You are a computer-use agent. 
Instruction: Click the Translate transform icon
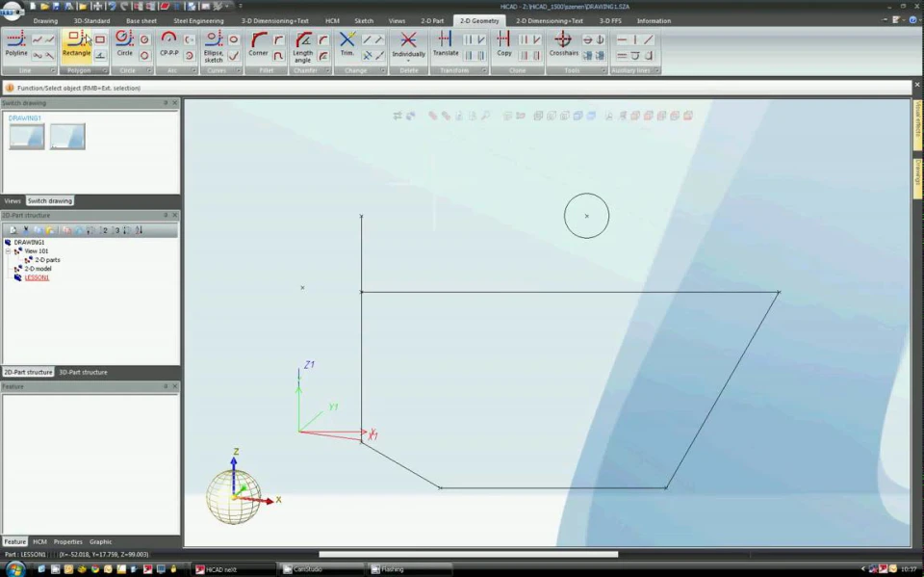(445, 44)
